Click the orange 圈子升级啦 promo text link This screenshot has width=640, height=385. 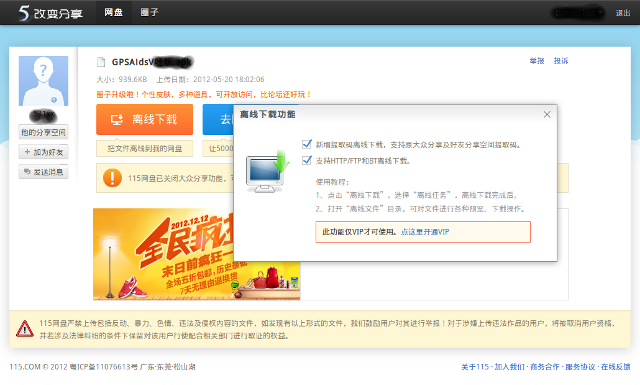point(204,95)
